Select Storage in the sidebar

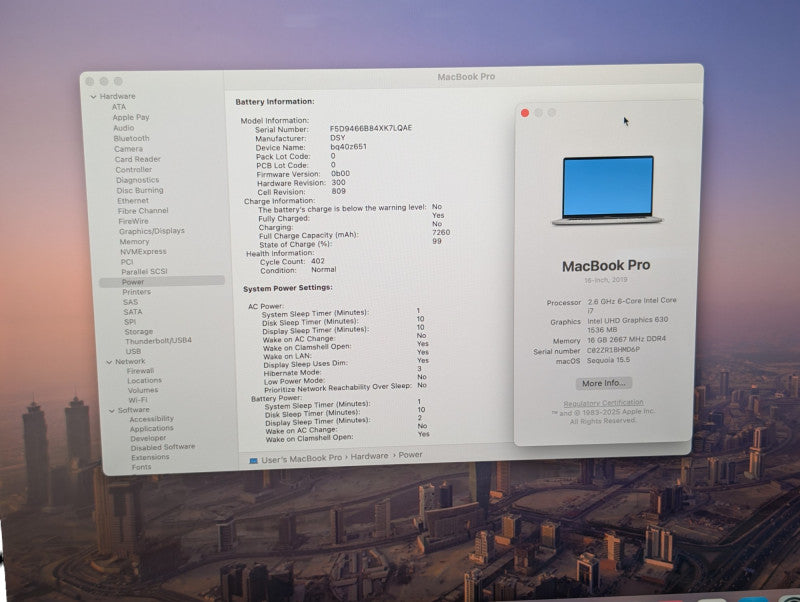click(x=139, y=332)
